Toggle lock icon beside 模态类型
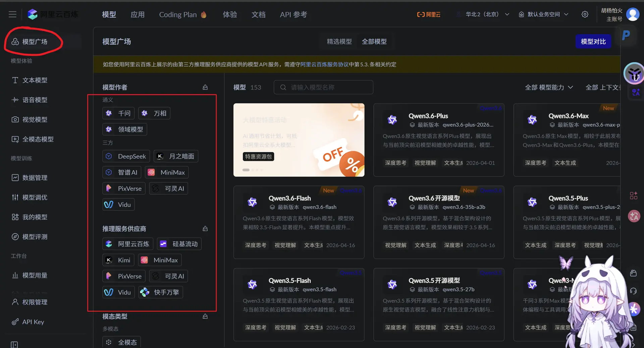The height and width of the screenshot is (348, 644). pyautogui.click(x=205, y=316)
